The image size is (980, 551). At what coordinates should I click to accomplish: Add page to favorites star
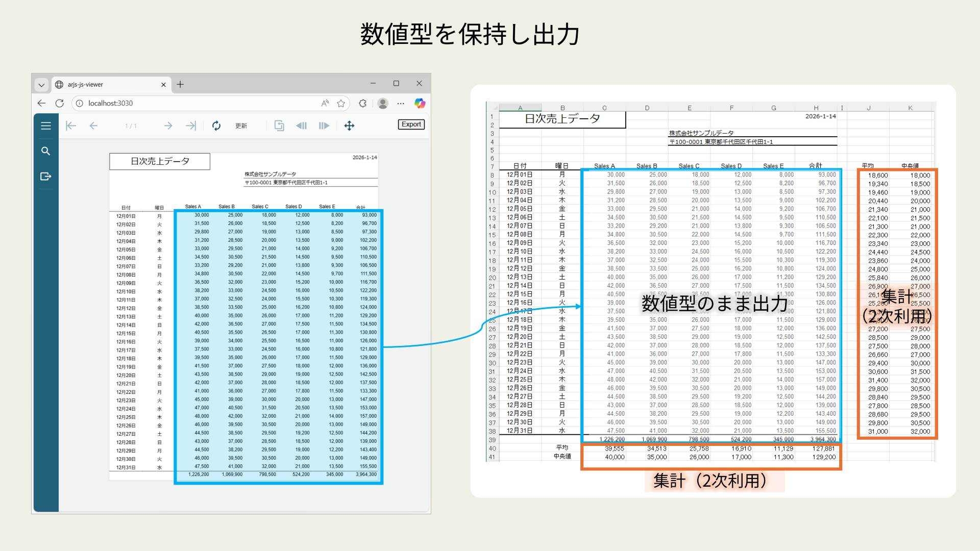point(341,104)
